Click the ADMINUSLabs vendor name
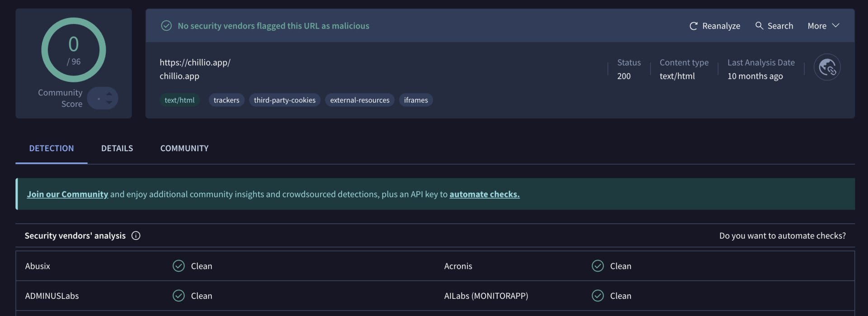Viewport: 868px width, 316px height. 52,296
